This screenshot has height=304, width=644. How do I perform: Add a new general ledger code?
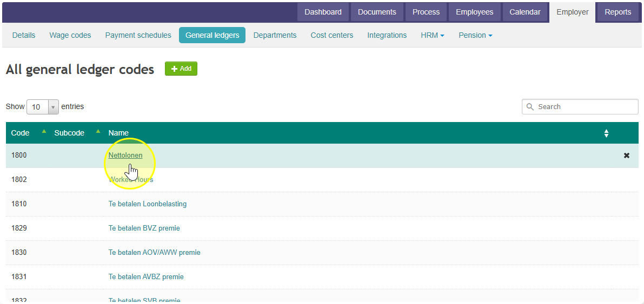pyautogui.click(x=181, y=69)
